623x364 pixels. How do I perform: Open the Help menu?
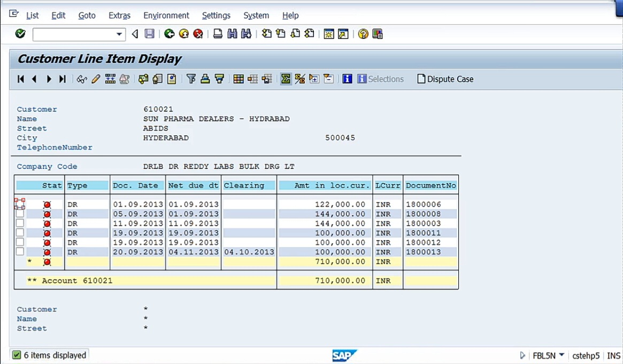[x=290, y=16]
